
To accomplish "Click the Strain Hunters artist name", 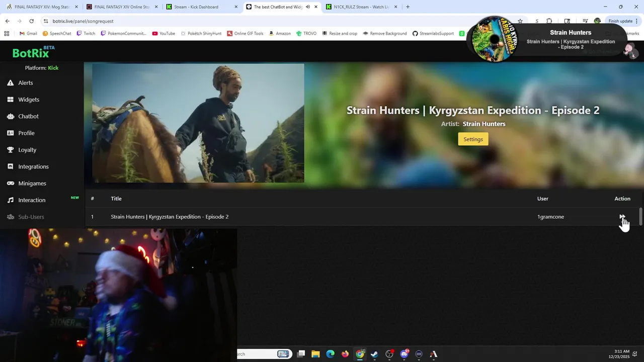I will [484, 124].
